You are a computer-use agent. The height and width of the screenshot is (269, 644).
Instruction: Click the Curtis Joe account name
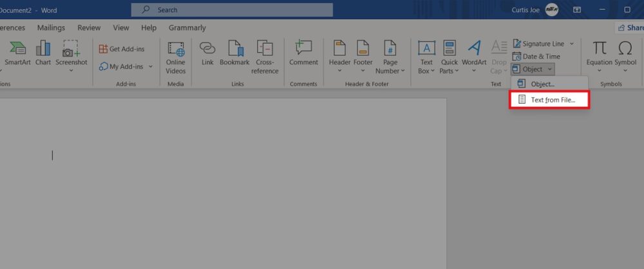tap(526, 10)
